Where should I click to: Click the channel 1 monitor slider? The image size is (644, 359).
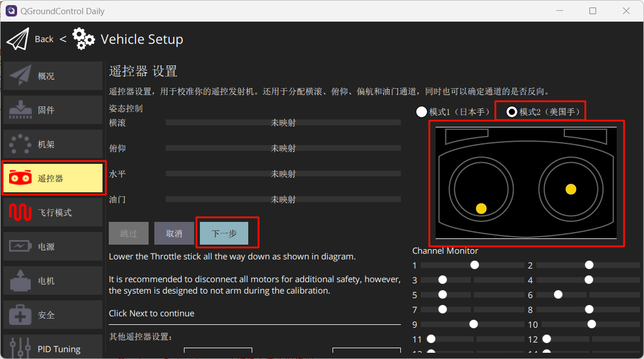click(472, 265)
